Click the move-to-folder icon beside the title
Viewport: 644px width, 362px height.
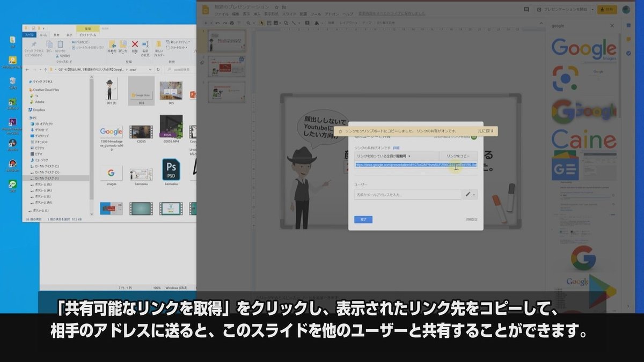pyautogui.click(x=284, y=7)
